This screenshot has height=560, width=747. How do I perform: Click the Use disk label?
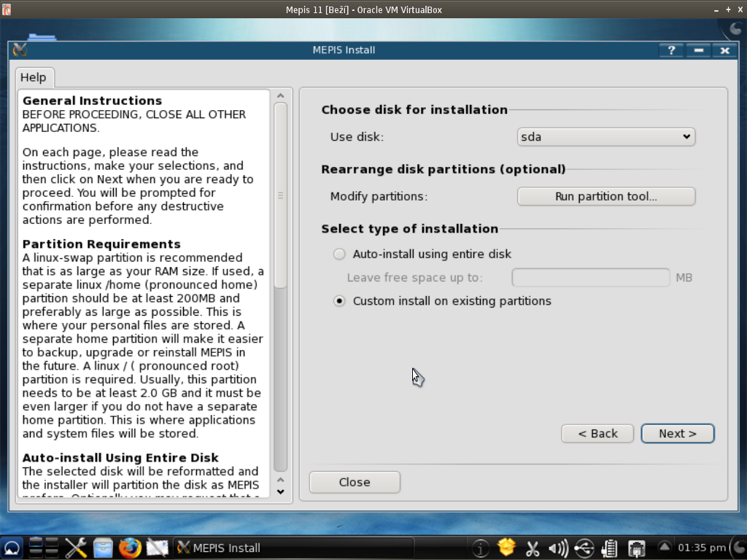[x=357, y=137]
